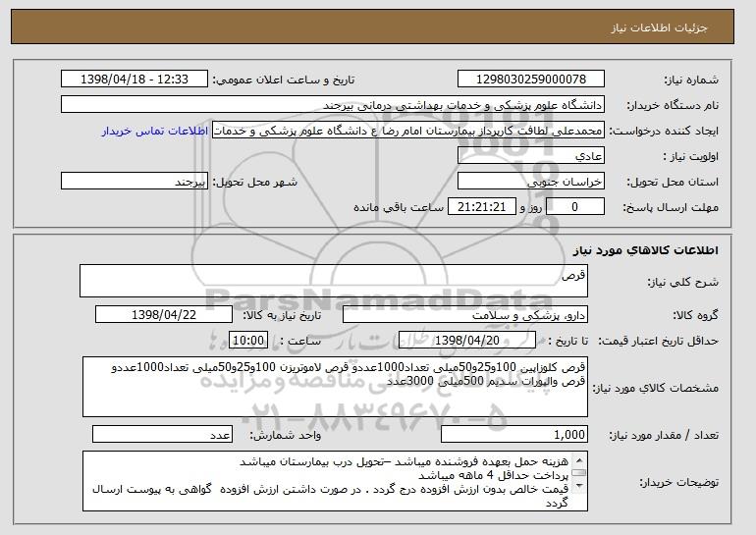756x535 pixels.
Task: Click the label استان محل تحویل
Action: click(x=673, y=182)
